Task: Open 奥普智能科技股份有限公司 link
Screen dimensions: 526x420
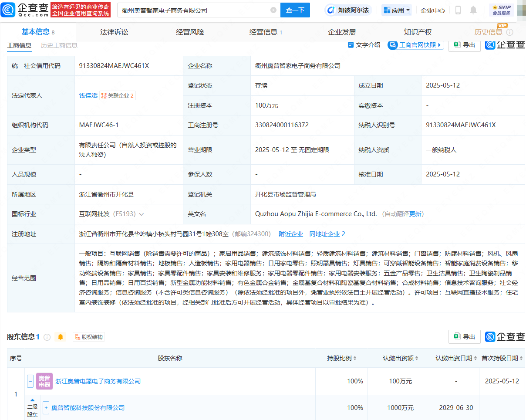Action: click(88, 408)
